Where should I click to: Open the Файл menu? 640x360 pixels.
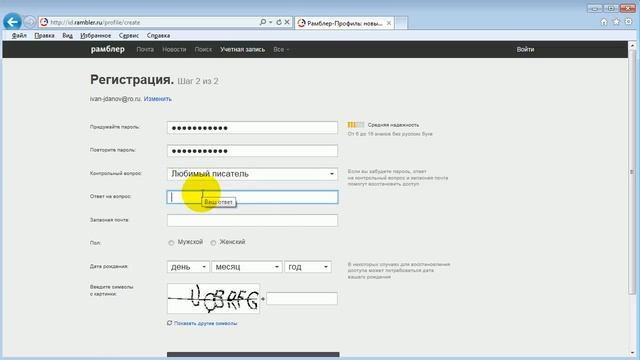pos(19,36)
